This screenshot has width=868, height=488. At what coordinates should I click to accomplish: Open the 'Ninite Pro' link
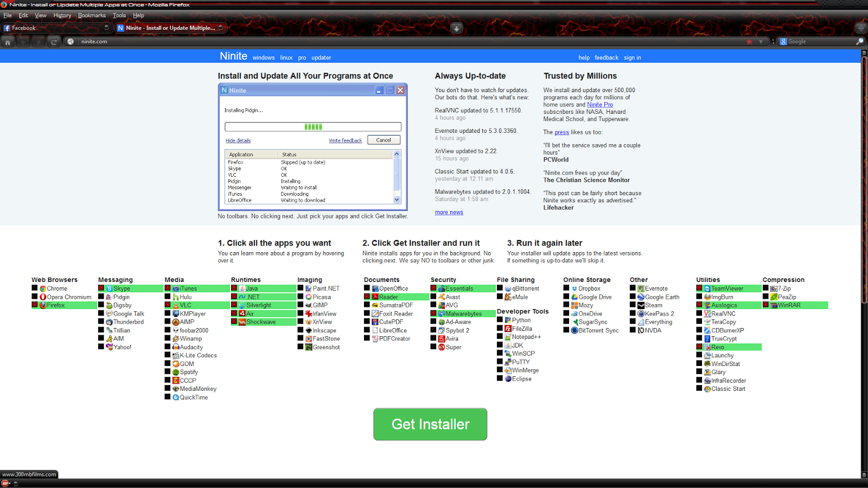(x=600, y=105)
